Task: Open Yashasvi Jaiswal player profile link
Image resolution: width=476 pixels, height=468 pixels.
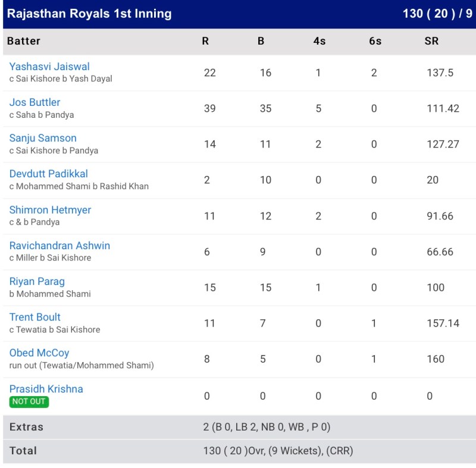Action: [x=49, y=67]
